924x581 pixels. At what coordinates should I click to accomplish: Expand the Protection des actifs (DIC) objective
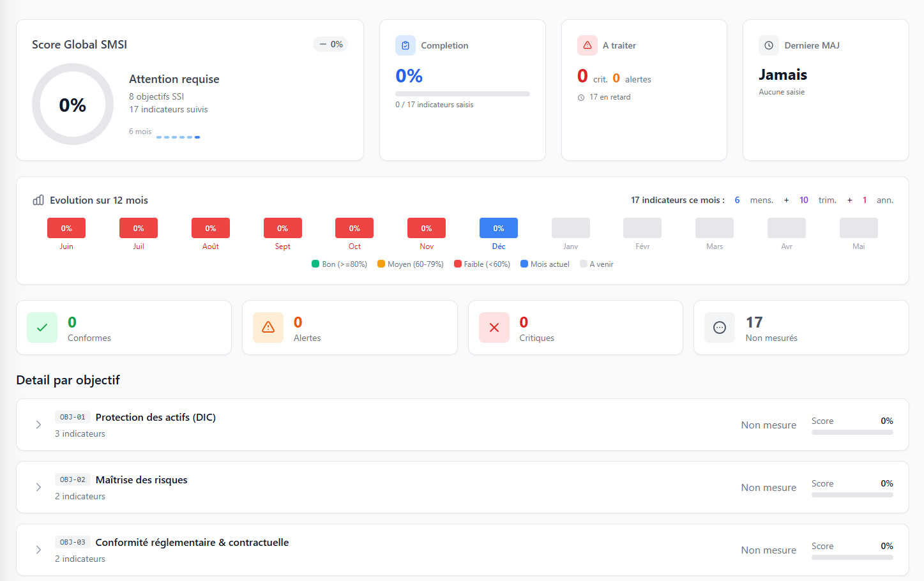[x=38, y=425]
